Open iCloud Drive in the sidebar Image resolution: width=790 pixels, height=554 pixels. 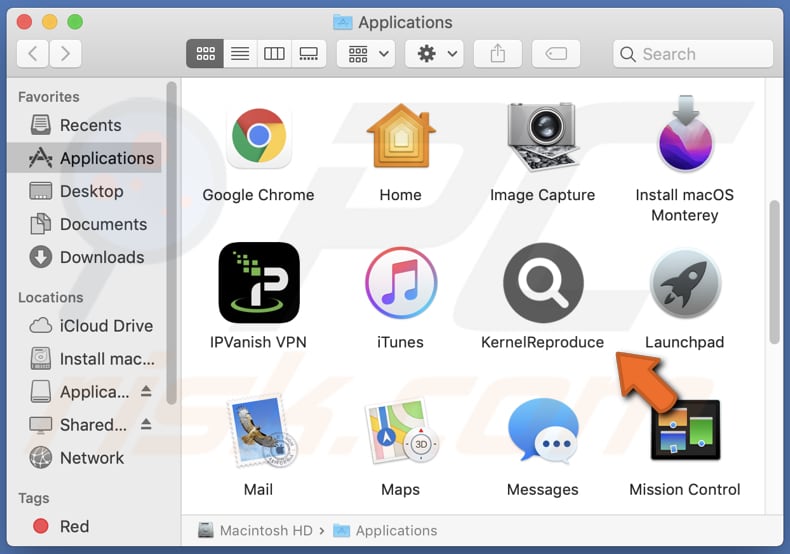coord(85,326)
